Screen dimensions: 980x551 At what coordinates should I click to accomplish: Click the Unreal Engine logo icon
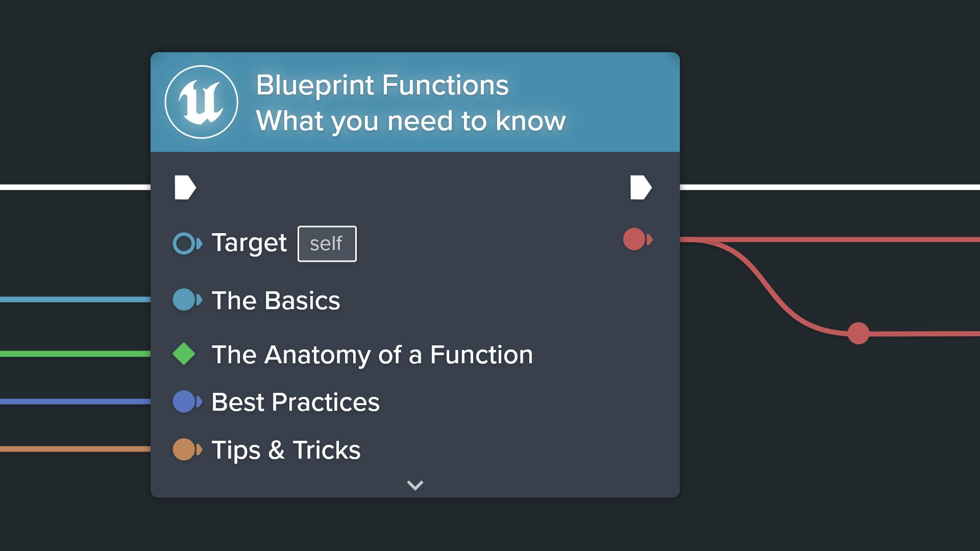click(201, 102)
